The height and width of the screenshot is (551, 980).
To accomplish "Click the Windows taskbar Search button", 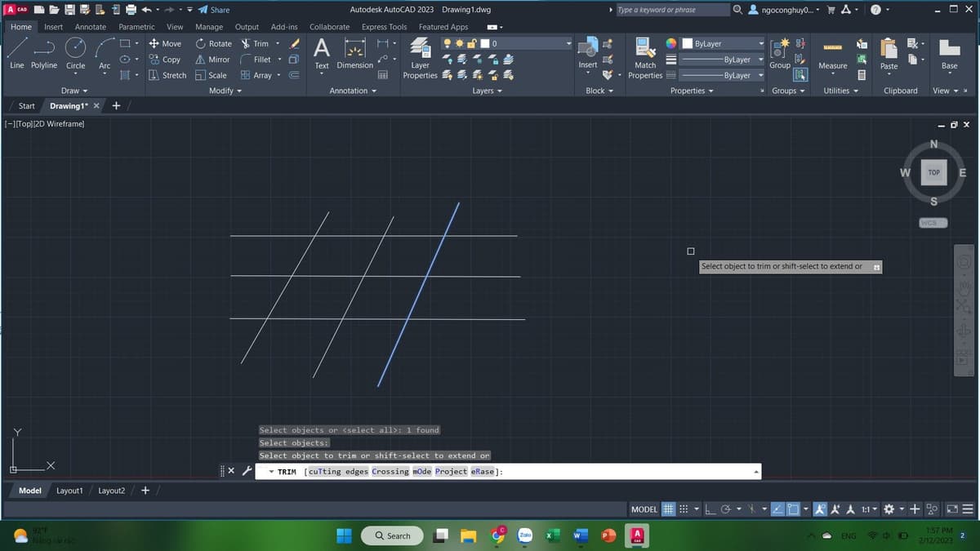I will coord(392,535).
